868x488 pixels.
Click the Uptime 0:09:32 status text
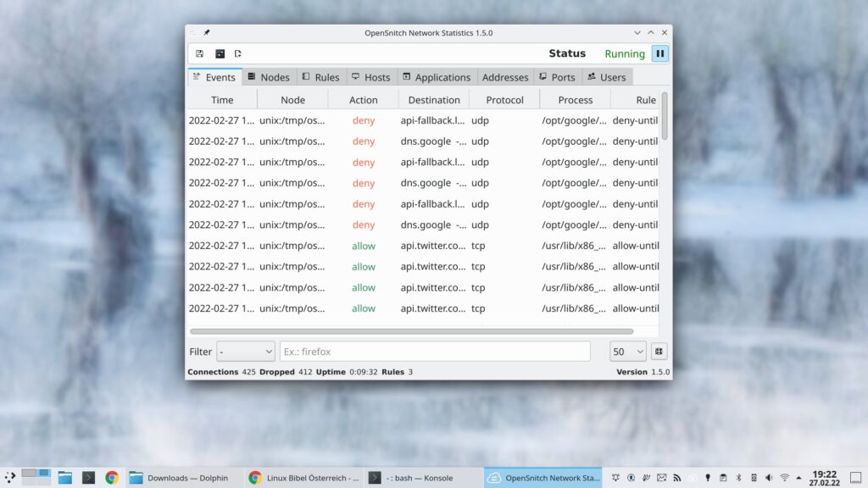point(347,372)
